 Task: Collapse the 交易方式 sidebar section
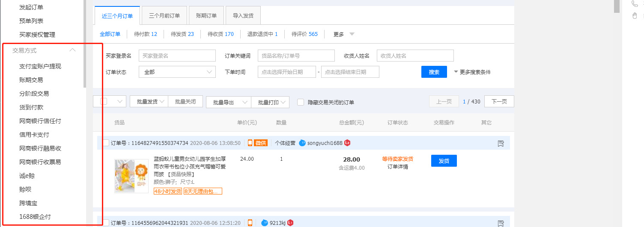73,50
